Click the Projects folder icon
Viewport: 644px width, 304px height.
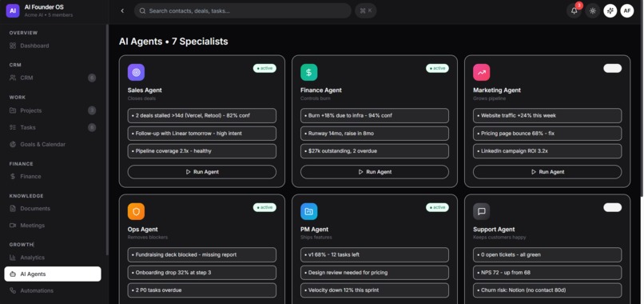[x=13, y=110]
